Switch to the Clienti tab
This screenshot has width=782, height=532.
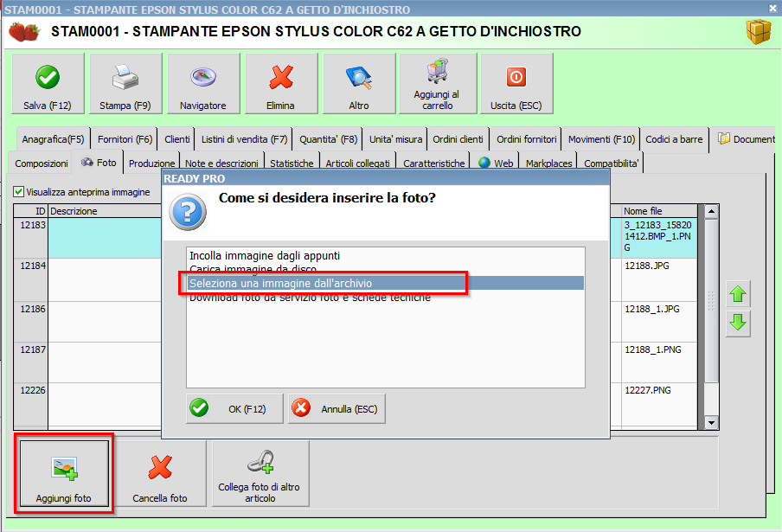(177, 139)
